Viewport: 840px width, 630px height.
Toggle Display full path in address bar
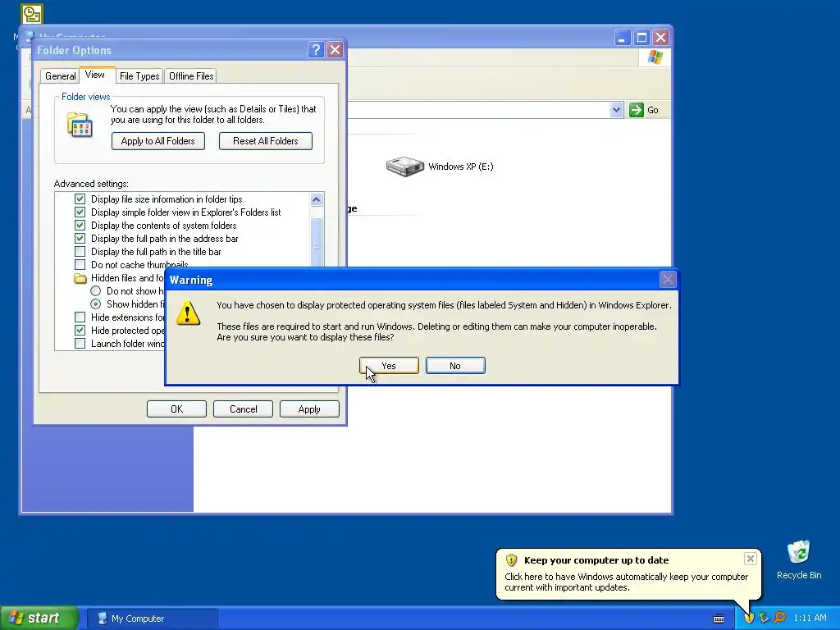80,239
